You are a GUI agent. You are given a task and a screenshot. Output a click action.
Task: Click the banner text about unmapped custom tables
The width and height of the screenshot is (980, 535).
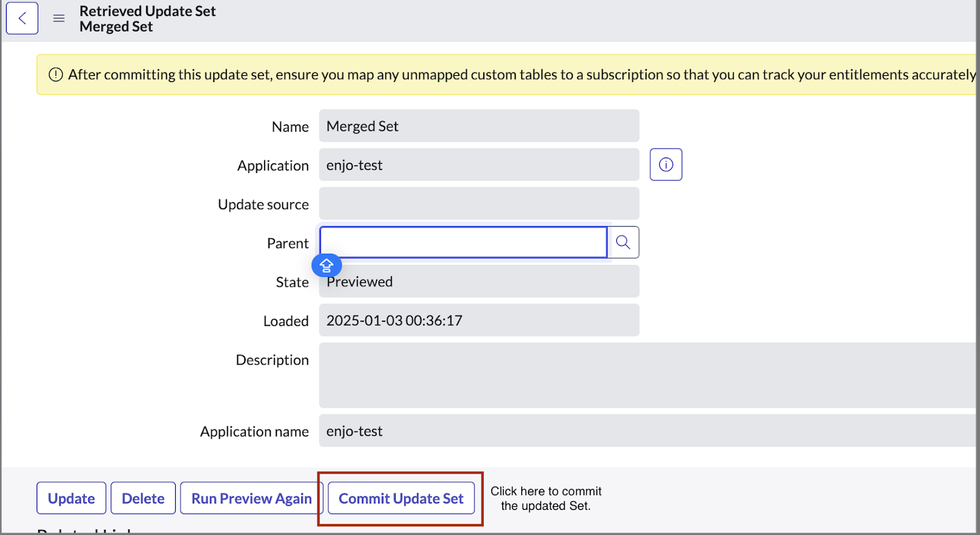point(522,75)
